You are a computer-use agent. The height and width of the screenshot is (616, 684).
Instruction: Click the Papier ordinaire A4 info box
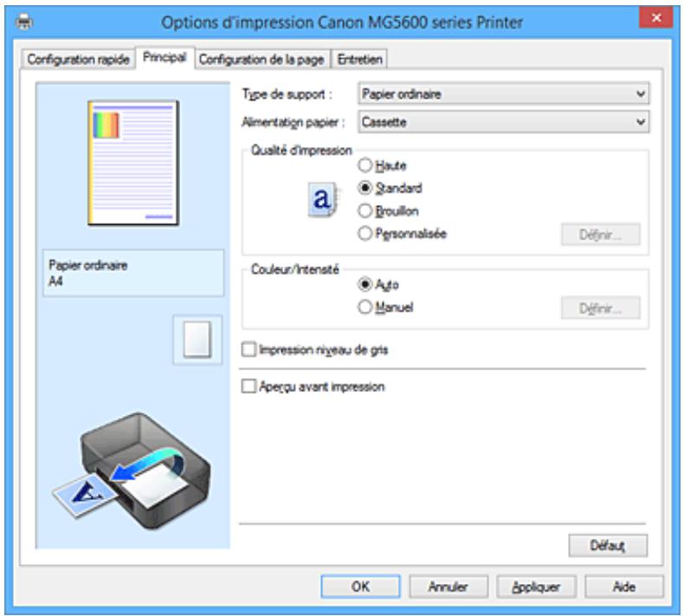coord(133,273)
